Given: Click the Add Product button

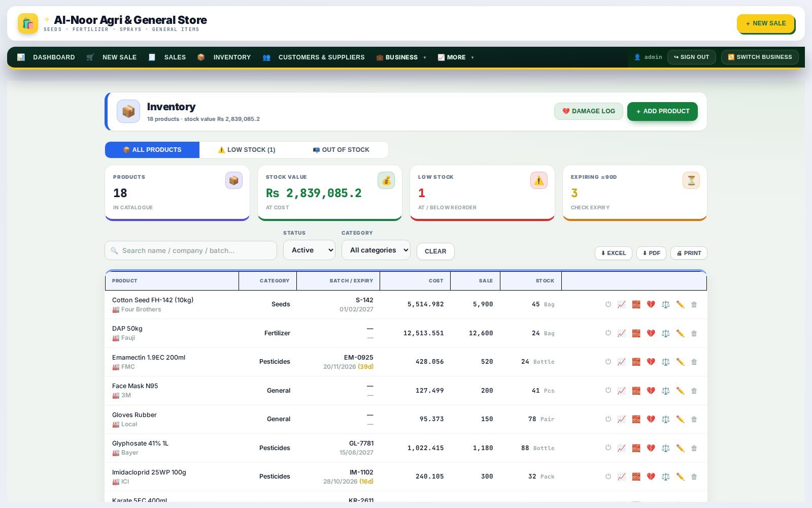Looking at the screenshot, I should pos(662,111).
